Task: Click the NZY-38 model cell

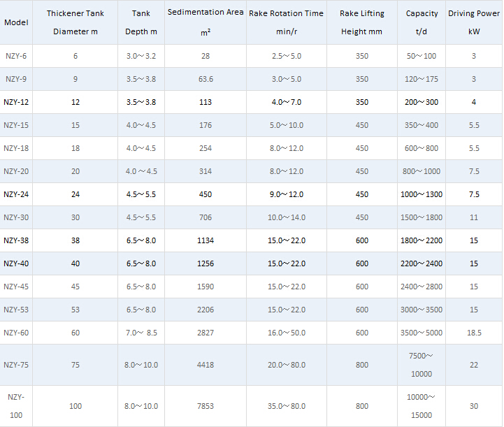Action: (x=16, y=240)
